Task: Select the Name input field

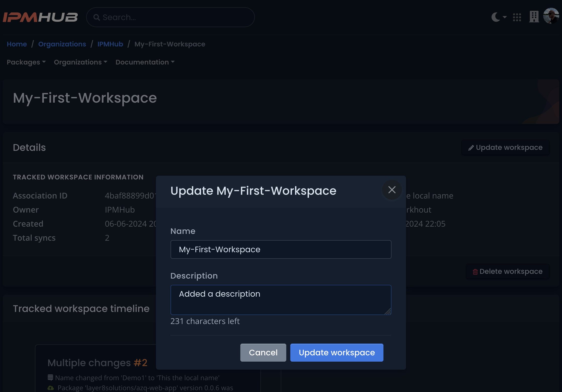Action: coord(280,249)
